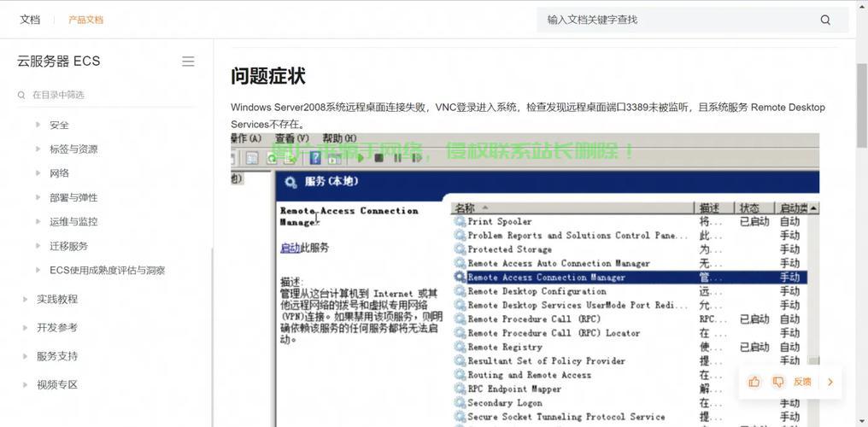Click gear icon of Remote Registry
The image size is (868, 427).
click(460, 348)
